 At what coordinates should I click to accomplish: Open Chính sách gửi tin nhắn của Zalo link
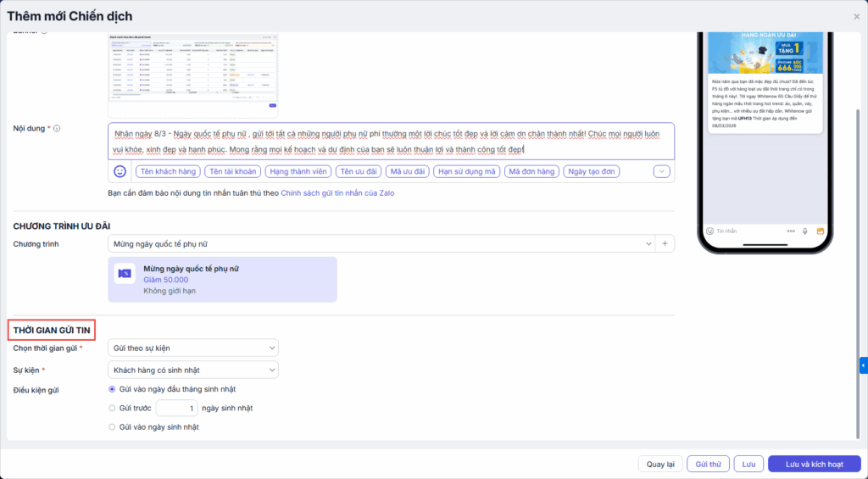337,193
